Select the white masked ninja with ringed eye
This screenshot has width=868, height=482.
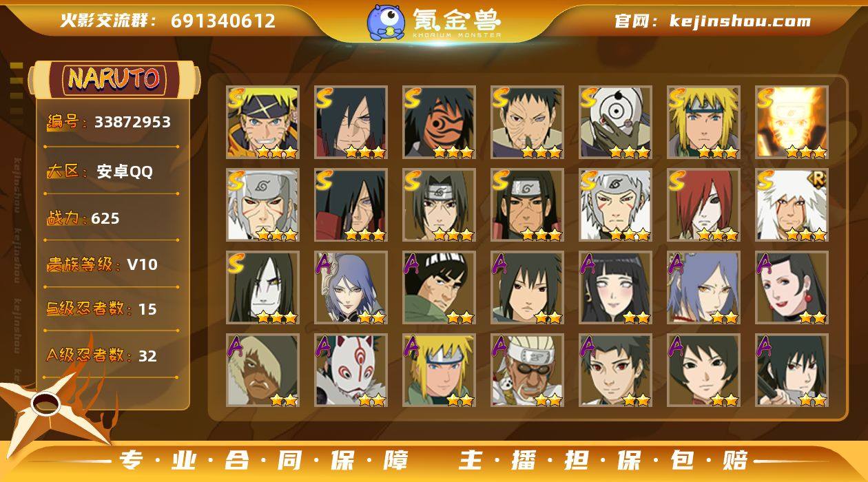[x=615, y=123]
